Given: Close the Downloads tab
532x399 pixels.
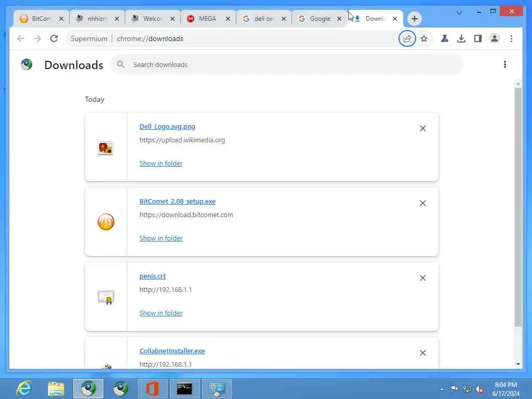Looking at the screenshot, I should [x=395, y=19].
